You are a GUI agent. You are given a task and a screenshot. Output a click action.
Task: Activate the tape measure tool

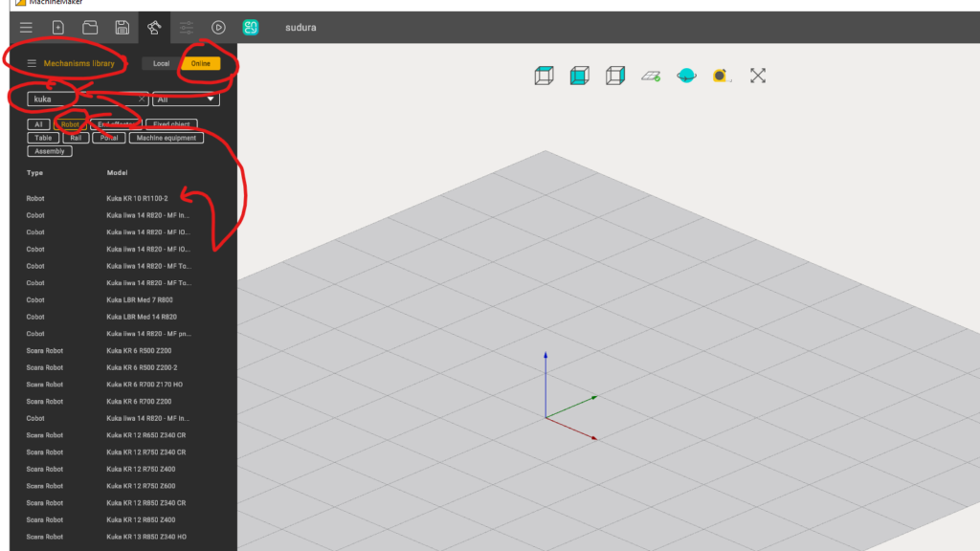[722, 76]
